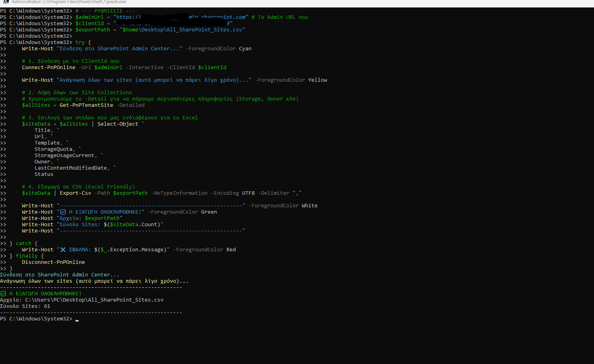This screenshot has height=364, width=594.
Task: Click the blue X emoji before ΣΦΑΛΜΑ
Action: [63, 250]
